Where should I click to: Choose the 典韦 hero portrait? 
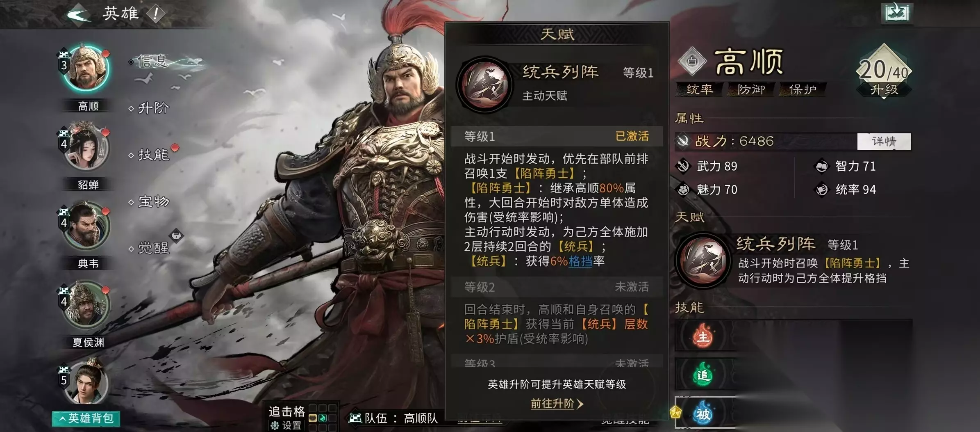click(86, 225)
